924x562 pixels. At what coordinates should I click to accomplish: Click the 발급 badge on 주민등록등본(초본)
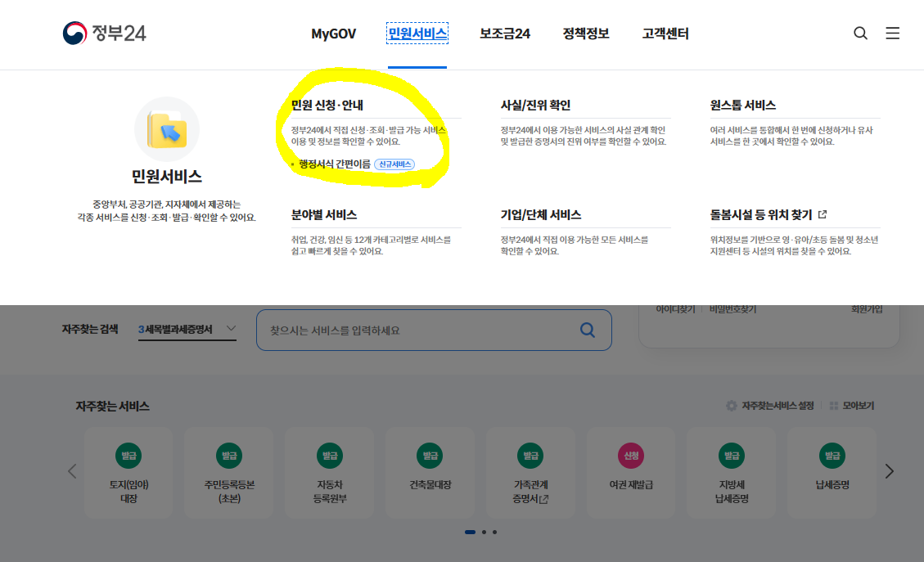pyautogui.click(x=229, y=456)
